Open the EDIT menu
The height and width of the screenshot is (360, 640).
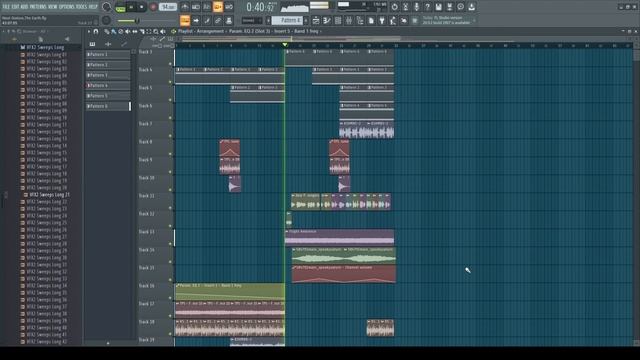point(15,7)
